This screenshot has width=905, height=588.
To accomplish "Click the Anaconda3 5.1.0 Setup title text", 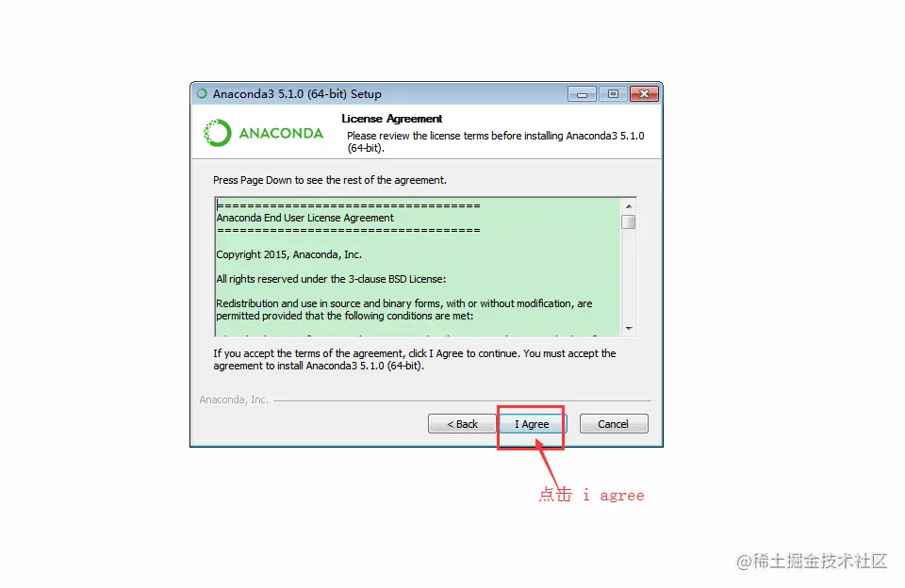I will click(297, 94).
